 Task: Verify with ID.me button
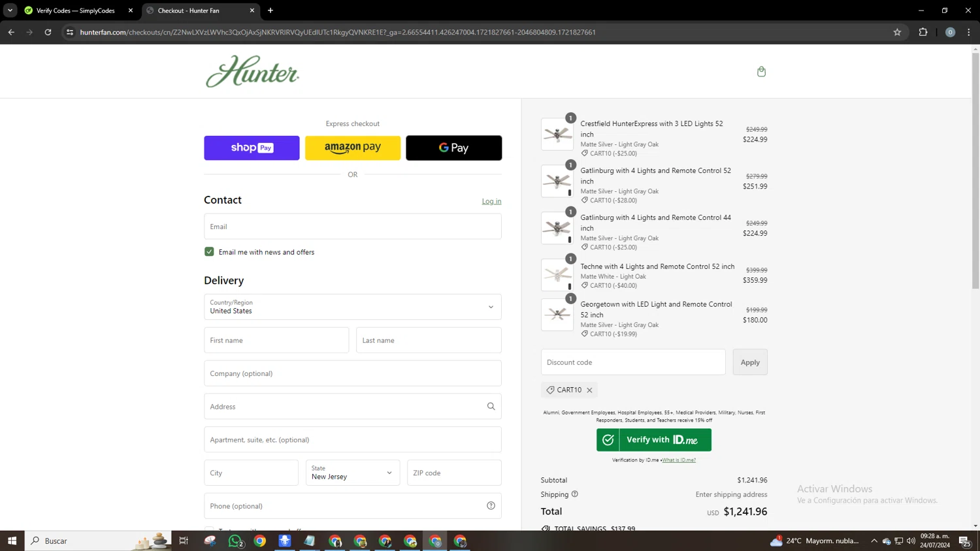[x=654, y=440]
